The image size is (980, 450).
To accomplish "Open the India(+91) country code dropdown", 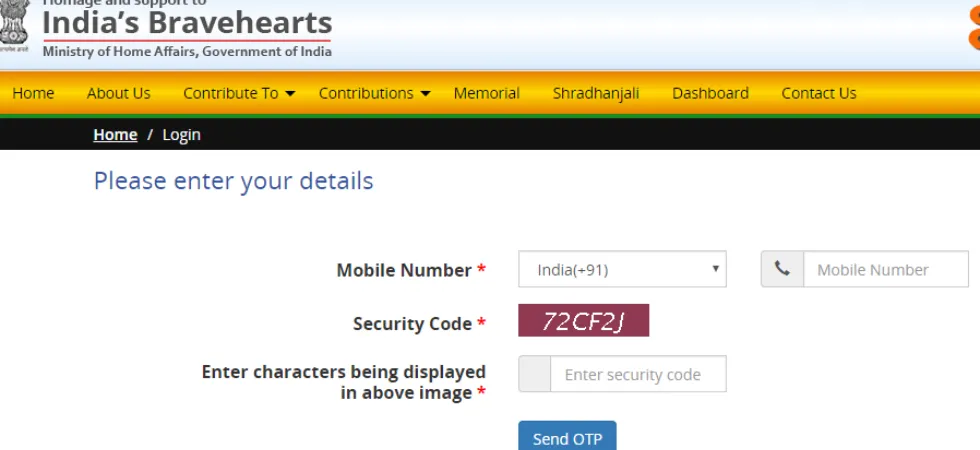I will point(622,269).
